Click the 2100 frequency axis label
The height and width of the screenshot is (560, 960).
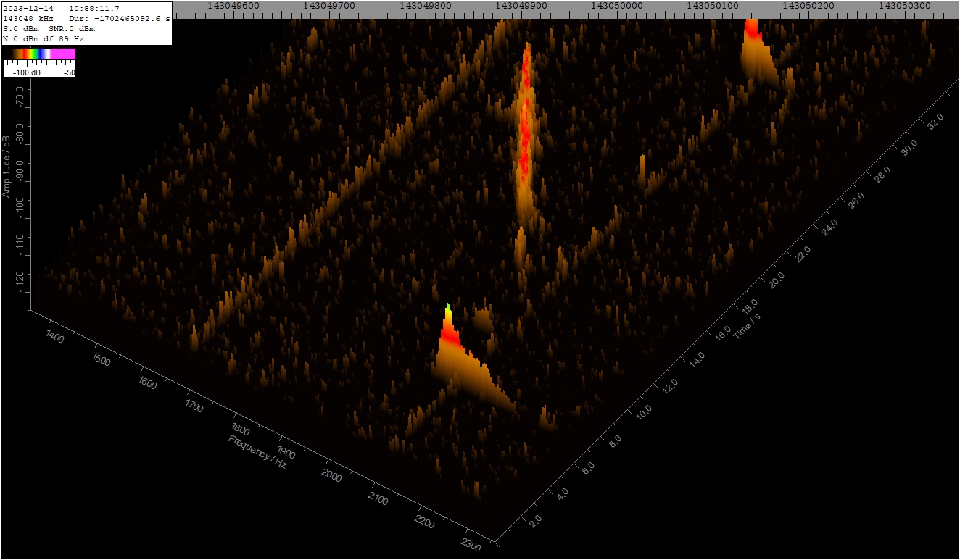(x=378, y=498)
